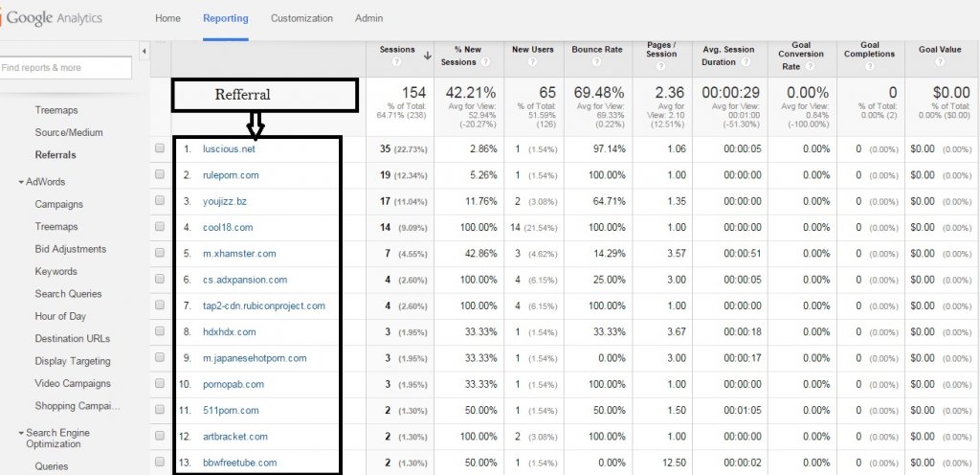Image resolution: width=980 pixels, height=475 pixels.
Task: Click the total sessions value 154
Action: point(413,93)
